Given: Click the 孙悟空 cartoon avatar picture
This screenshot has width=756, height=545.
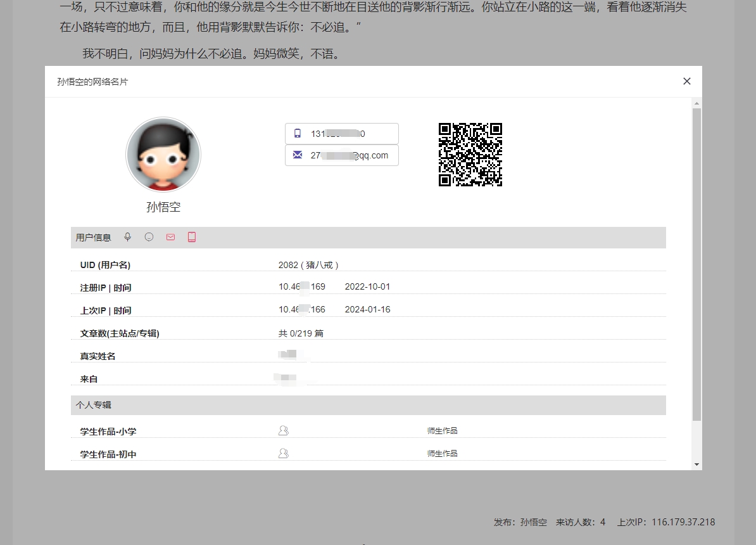Looking at the screenshot, I should 163,155.
